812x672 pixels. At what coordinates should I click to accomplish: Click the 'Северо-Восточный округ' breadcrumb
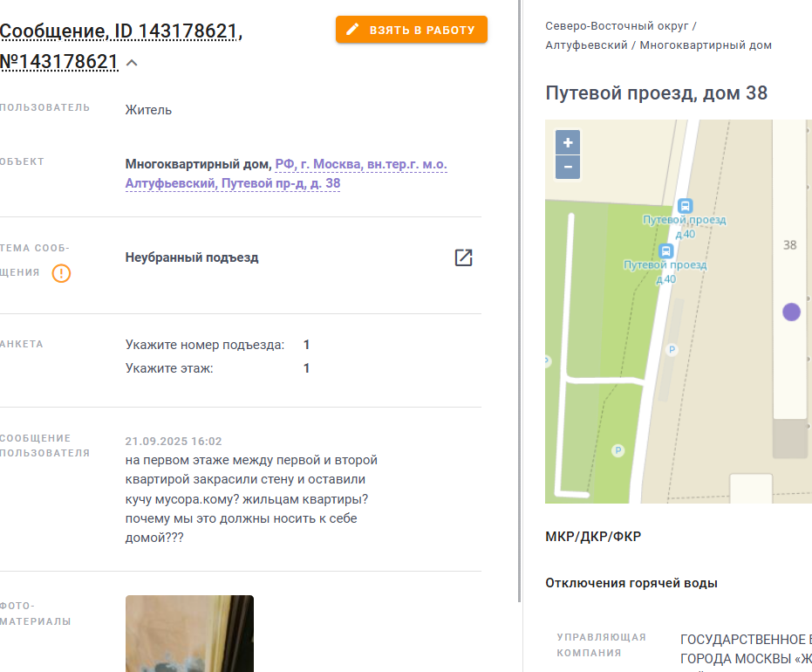pos(617,26)
